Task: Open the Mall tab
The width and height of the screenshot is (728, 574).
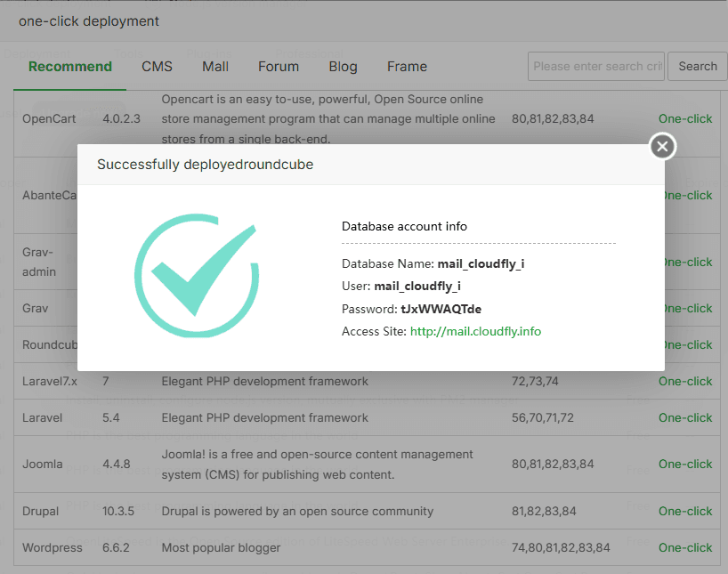Action: 215,67
